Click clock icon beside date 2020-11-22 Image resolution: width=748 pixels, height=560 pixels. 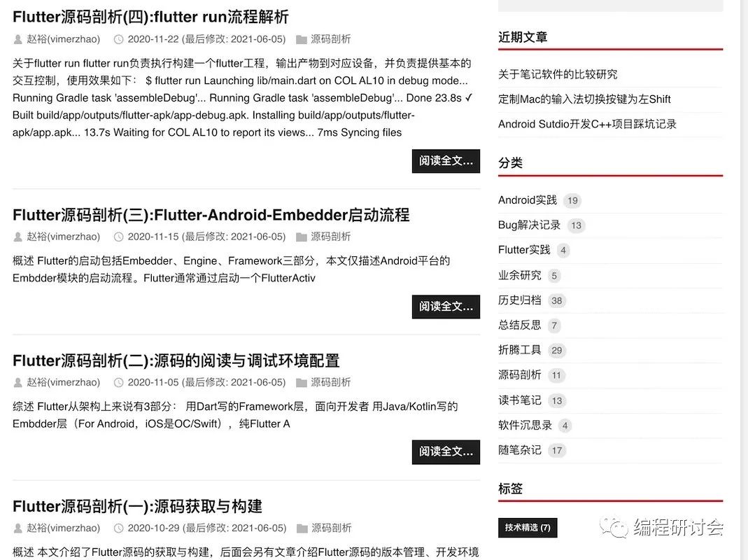(119, 39)
